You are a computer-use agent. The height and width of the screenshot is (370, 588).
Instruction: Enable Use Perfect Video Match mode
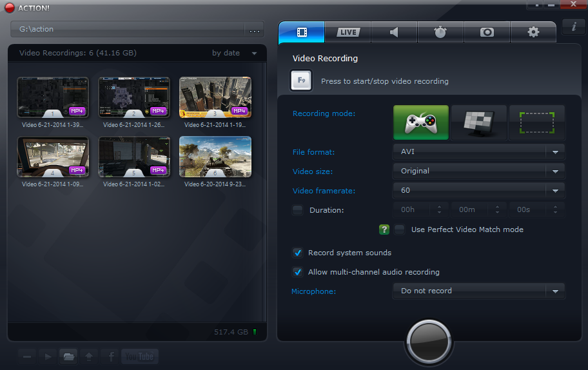tap(400, 229)
